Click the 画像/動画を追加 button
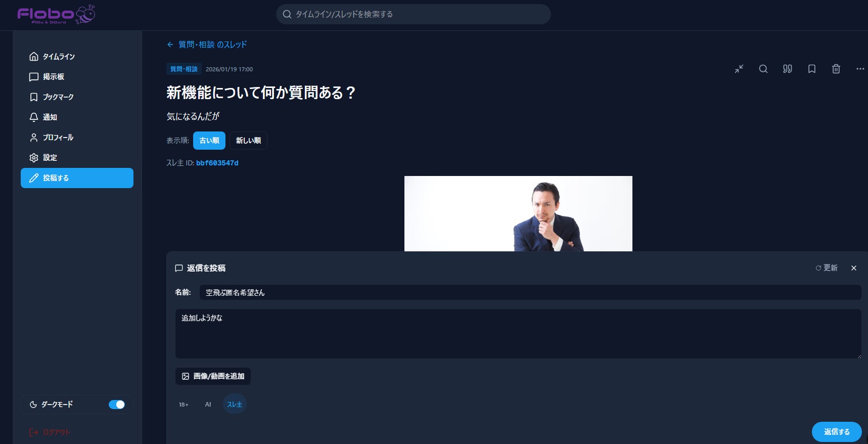 (213, 376)
